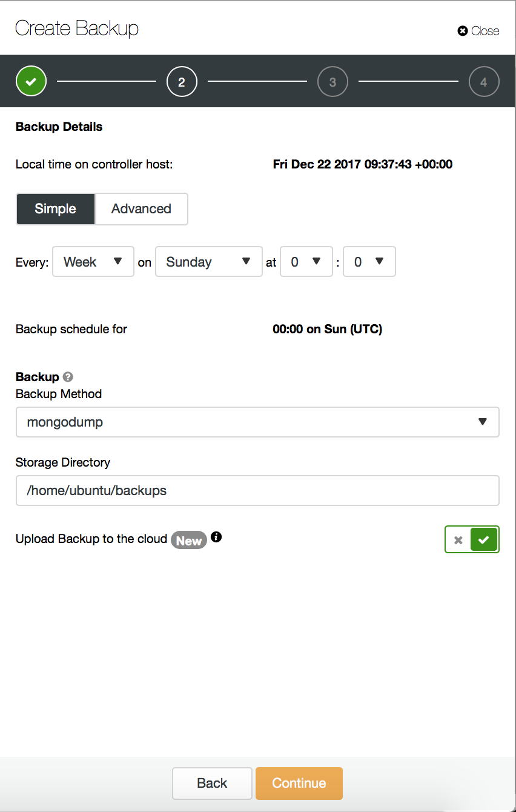The height and width of the screenshot is (812, 516).
Task: Go to wizard step 2 circle
Action: 182,81
